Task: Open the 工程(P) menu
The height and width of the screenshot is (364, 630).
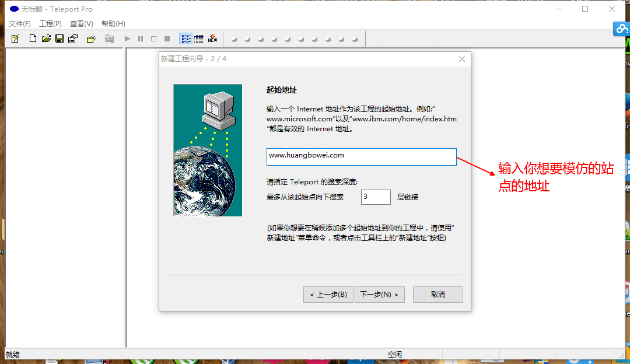Action: click(x=50, y=24)
